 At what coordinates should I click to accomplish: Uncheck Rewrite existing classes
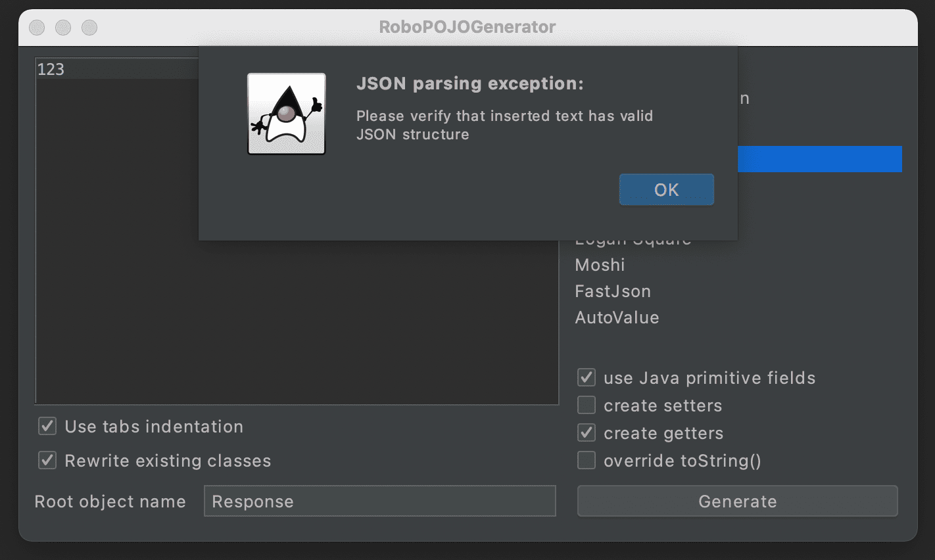click(47, 461)
